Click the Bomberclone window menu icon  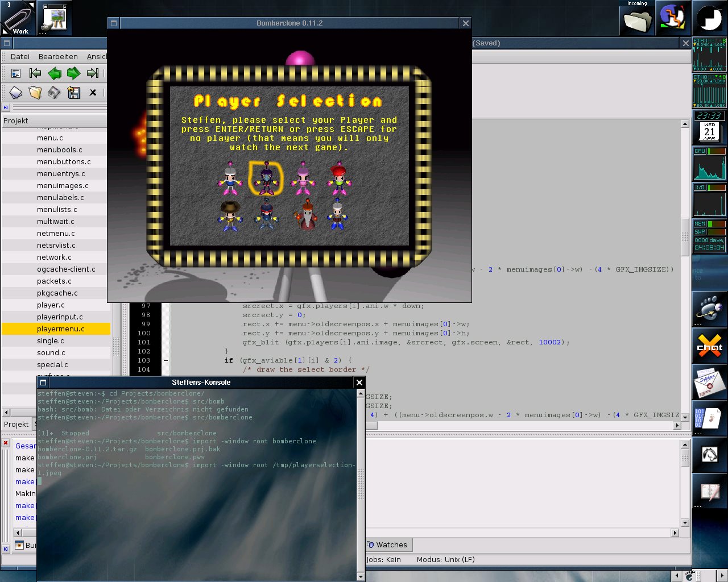(x=114, y=23)
